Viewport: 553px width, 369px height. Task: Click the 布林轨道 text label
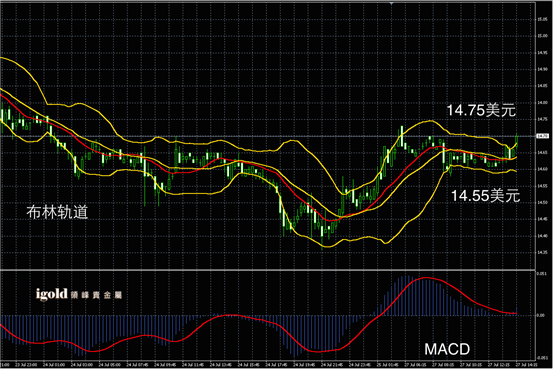pyautogui.click(x=57, y=212)
